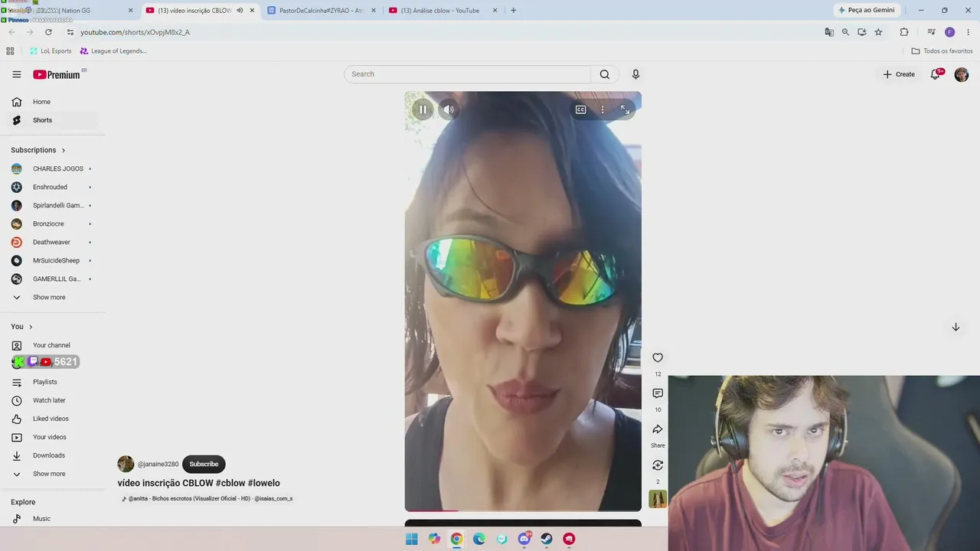
Task: Open the Deathweaver subscription channel
Action: (54, 242)
